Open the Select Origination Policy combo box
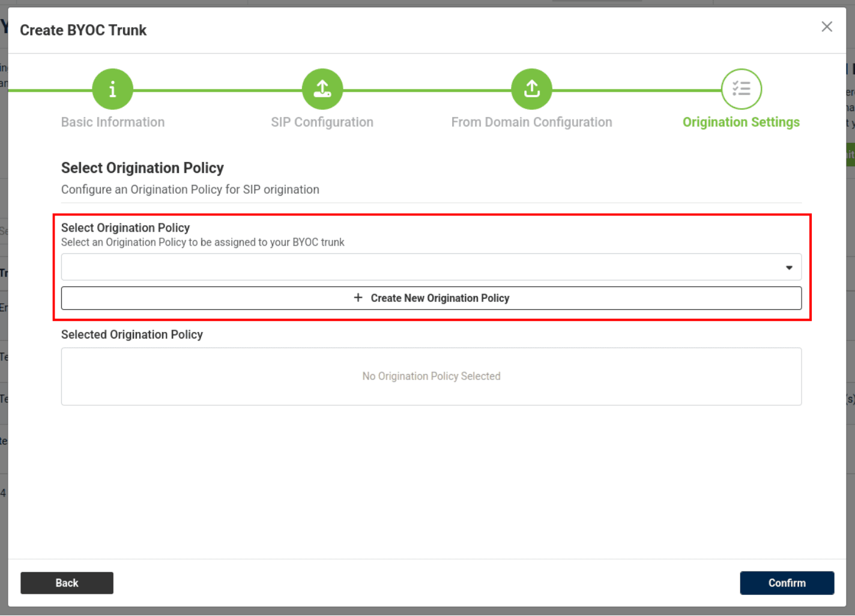This screenshot has width=855, height=616. pyautogui.click(x=420, y=267)
